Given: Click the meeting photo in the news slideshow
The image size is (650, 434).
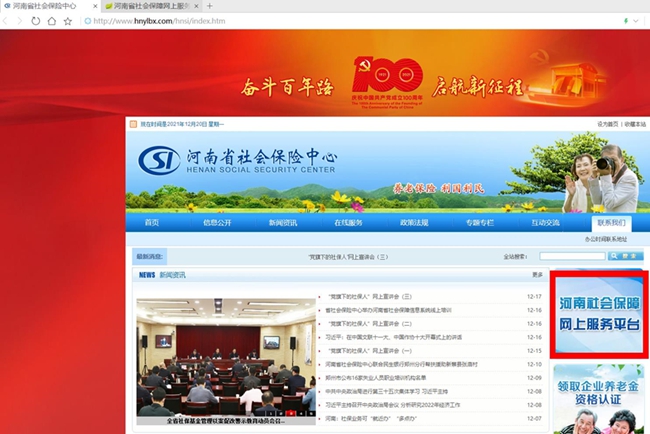Looking at the screenshot, I should pos(226,357).
